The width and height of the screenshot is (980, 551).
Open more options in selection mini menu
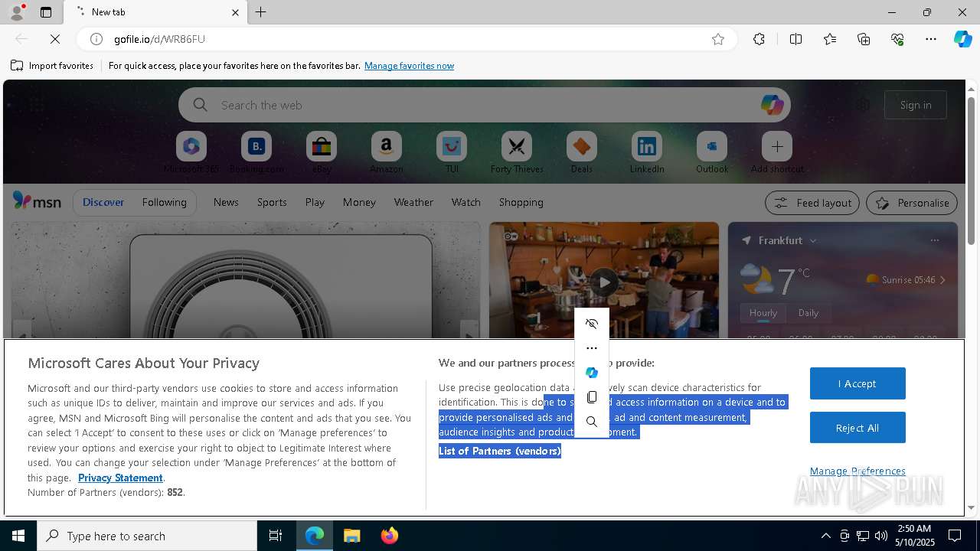(592, 348)
